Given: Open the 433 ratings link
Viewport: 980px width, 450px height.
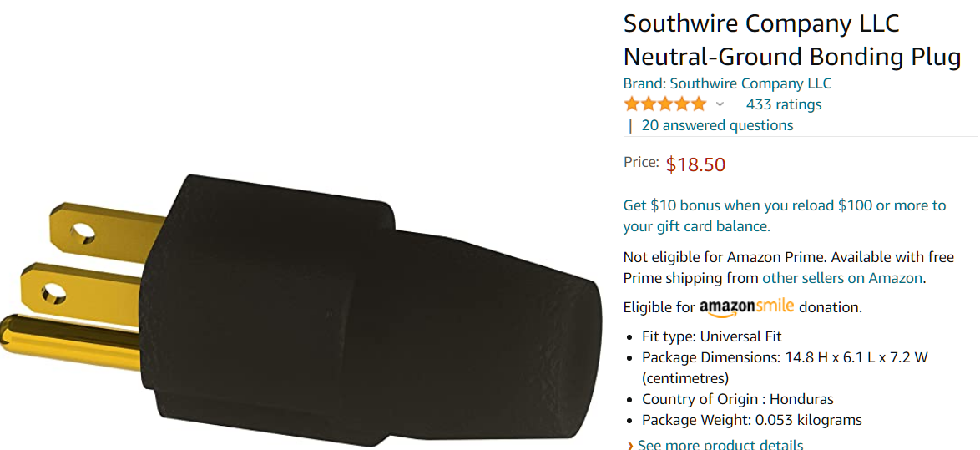Looking at the screenshot, I should tap(783, 104).
